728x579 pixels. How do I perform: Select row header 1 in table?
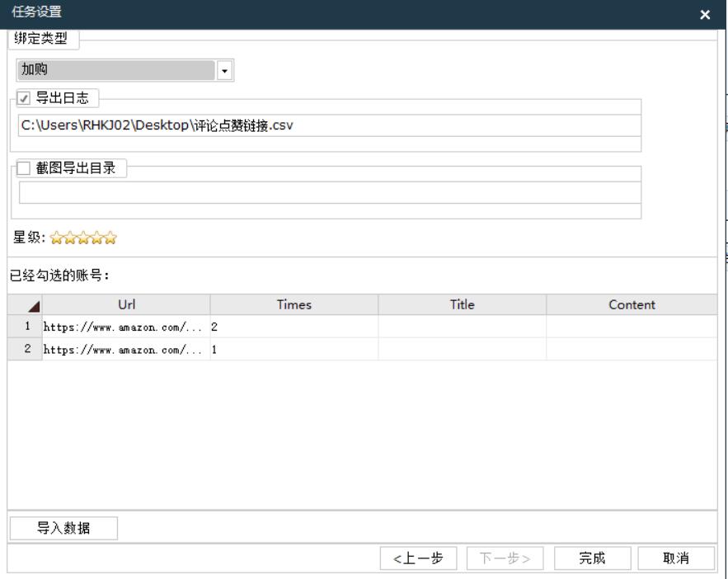(25, 327)
